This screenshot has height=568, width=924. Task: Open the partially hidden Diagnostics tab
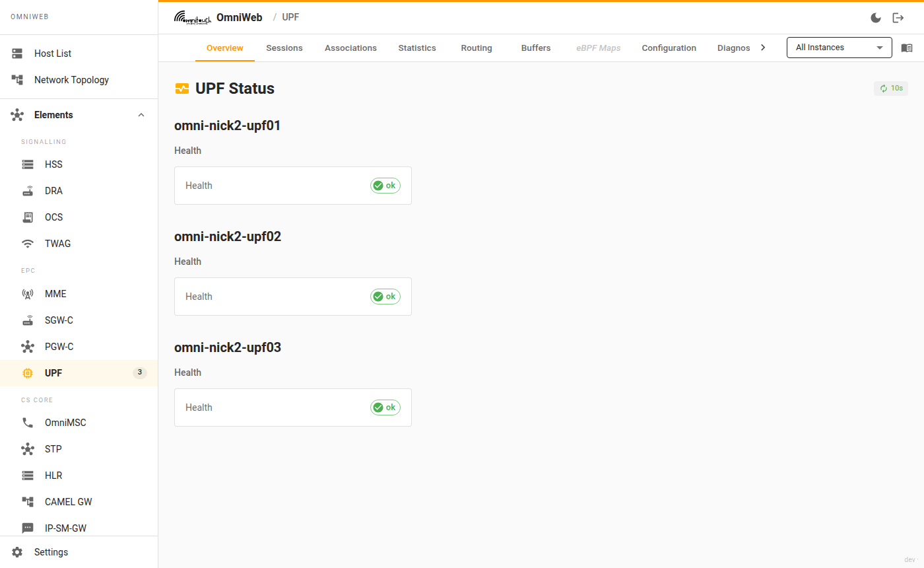click(734, 48)
